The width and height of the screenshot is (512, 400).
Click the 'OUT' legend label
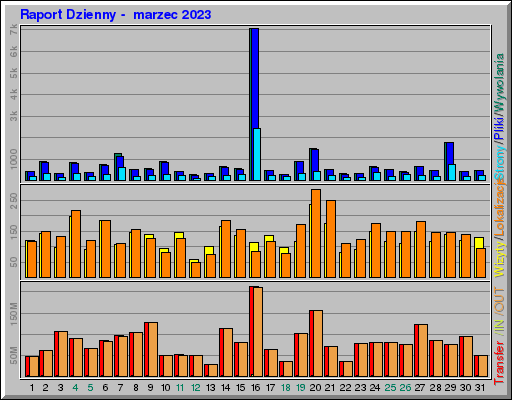coord(499,300)
